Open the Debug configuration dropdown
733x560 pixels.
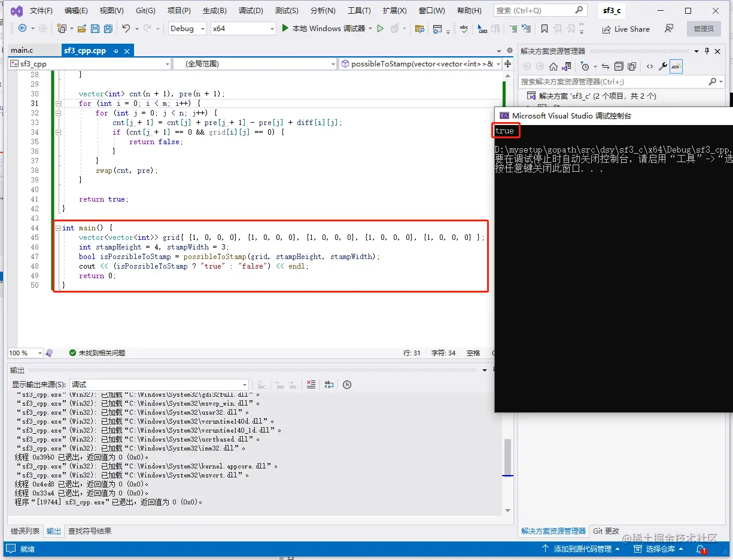click(187, 28)
